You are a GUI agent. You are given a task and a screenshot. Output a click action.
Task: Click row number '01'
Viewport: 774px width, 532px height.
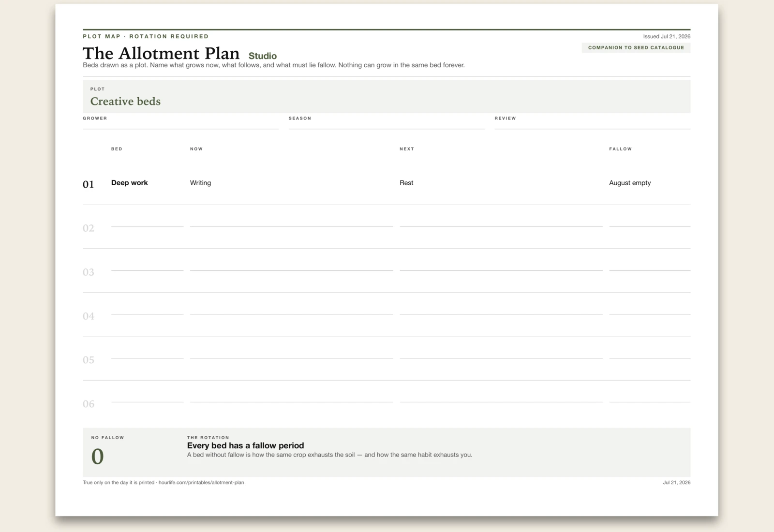coord(88,184)
